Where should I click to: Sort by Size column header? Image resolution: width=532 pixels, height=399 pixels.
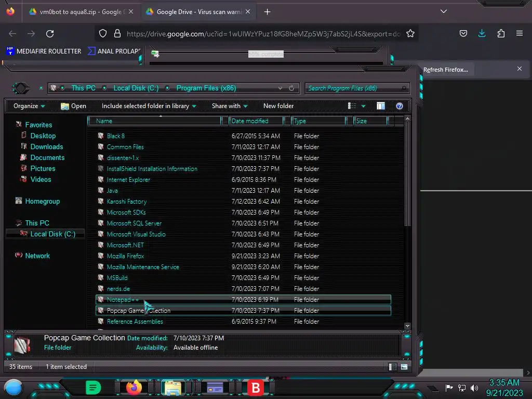coord(370,121)
